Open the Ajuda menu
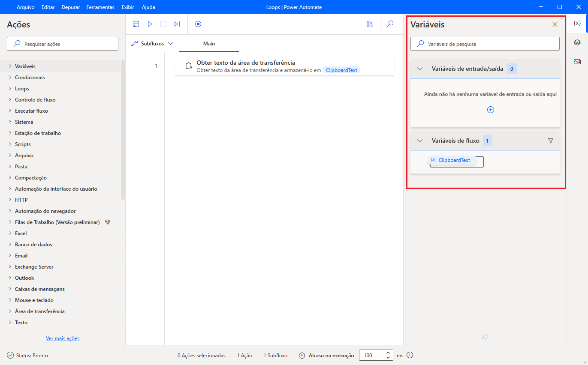Screen dimensions: 588x365 pyautogui.click(x=148, y=7)
